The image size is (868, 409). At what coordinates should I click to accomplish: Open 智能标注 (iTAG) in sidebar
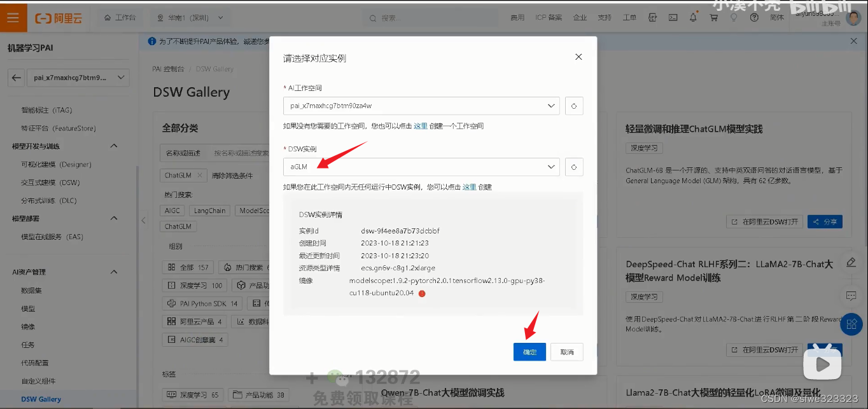(x=47, y=110)
